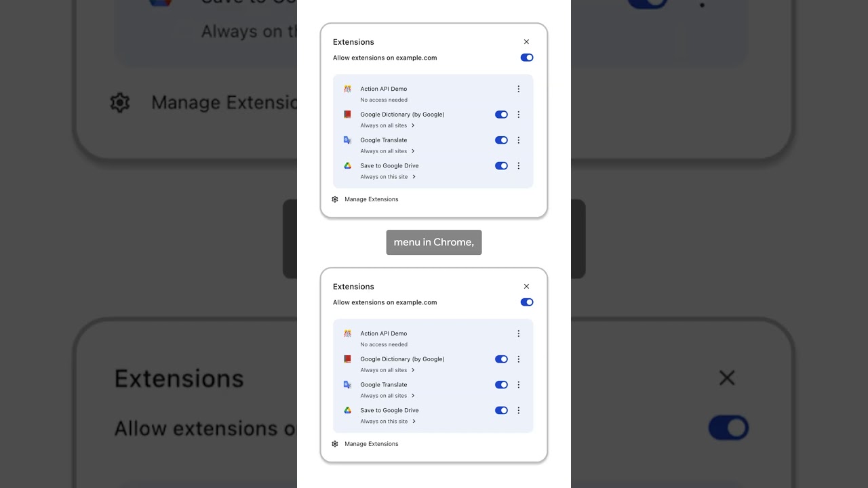Click Google Dictionary's red book icon in lower panel

(347, 359)
